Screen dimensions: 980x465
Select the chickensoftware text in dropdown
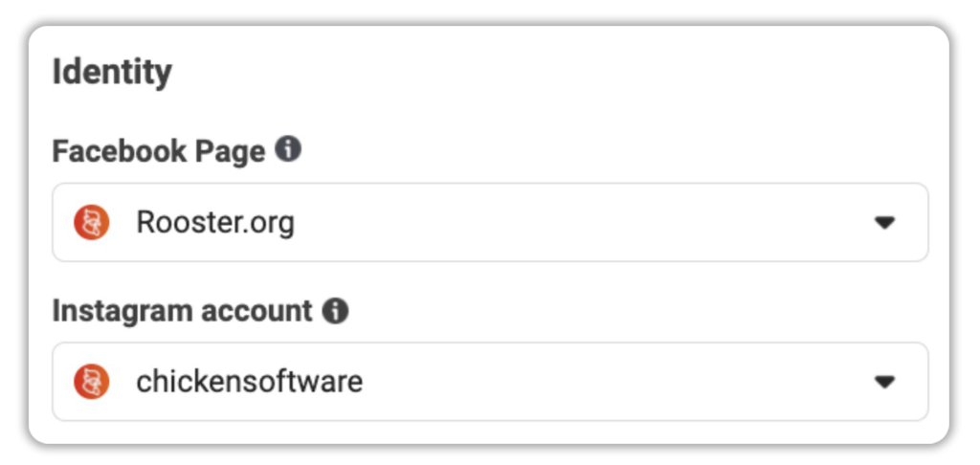250,382
